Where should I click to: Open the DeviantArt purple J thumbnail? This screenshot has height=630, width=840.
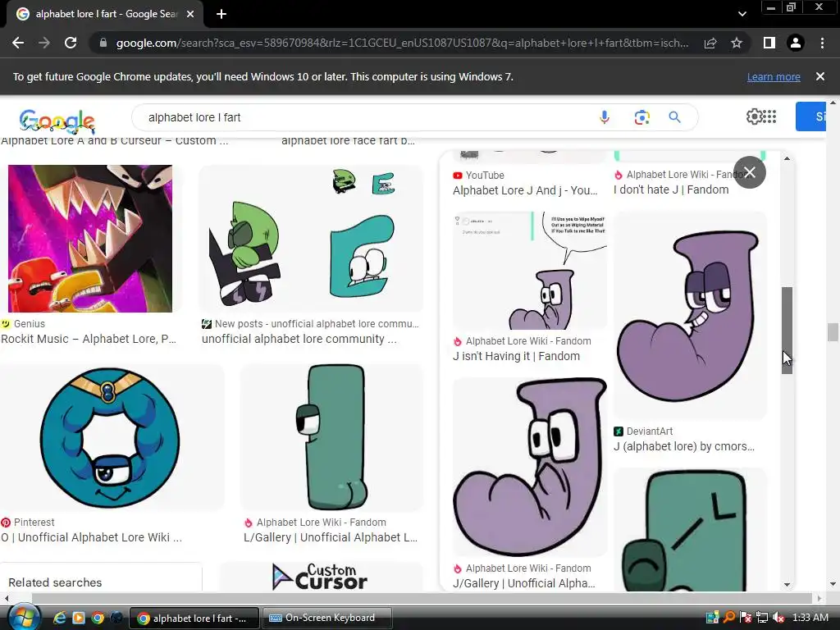click(x=690, y=315)
